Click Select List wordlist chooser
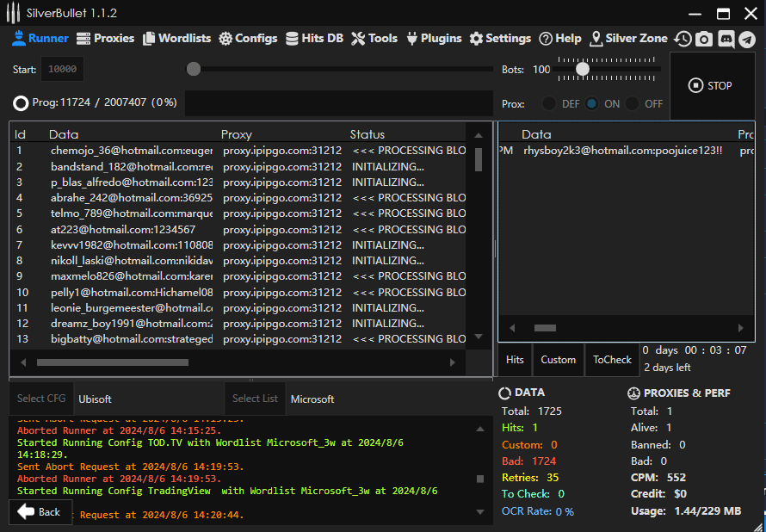 (255, 399)
